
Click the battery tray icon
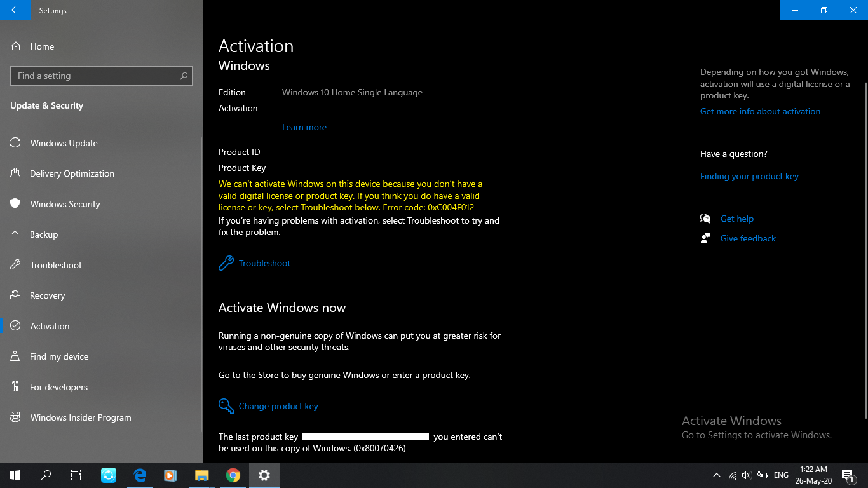[x=763, y=475]
